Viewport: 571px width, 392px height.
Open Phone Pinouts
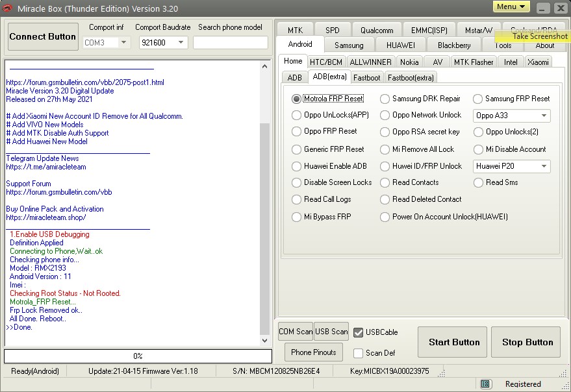point(314,352)
